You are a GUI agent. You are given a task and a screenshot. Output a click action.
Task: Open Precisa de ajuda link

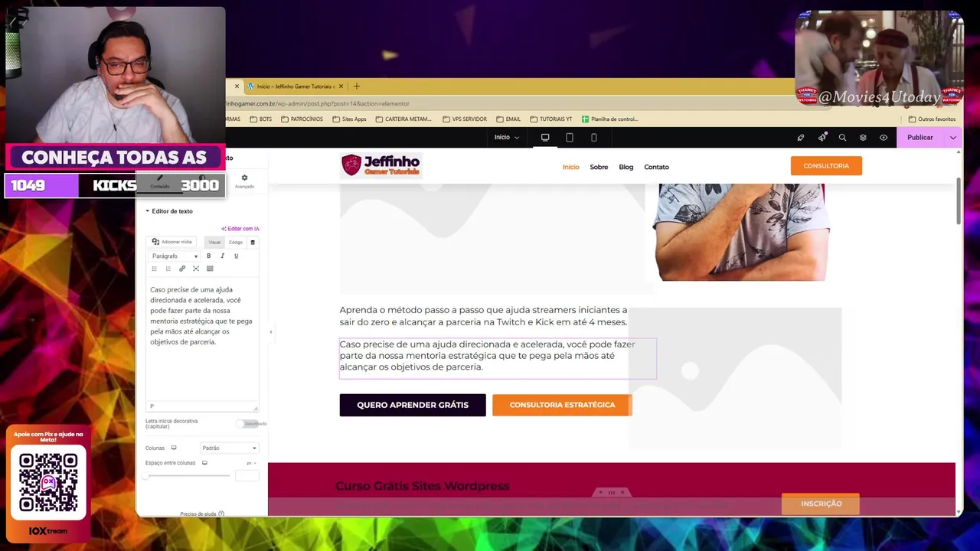(x=201, y=514)
